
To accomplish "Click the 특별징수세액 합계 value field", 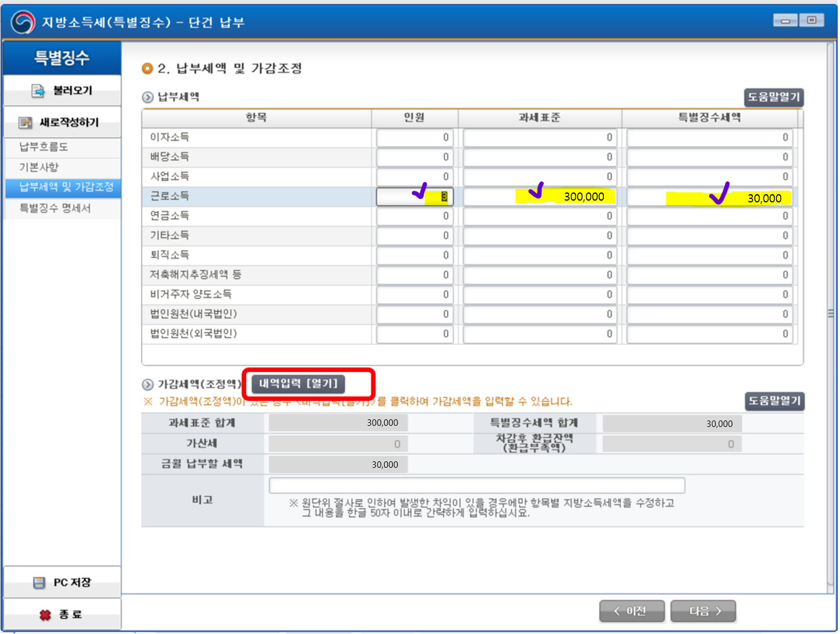I will 672,424.
